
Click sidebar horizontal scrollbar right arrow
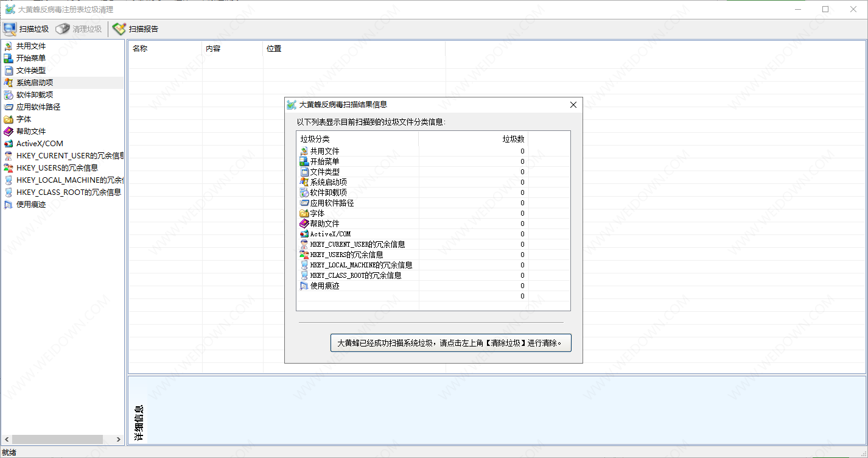point(119,439)
